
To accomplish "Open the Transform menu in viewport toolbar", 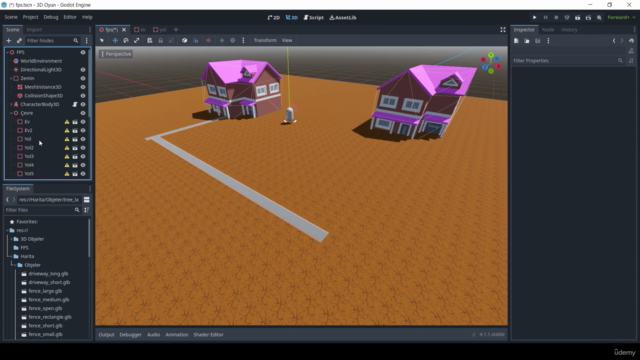I will [x=265, y=40].
